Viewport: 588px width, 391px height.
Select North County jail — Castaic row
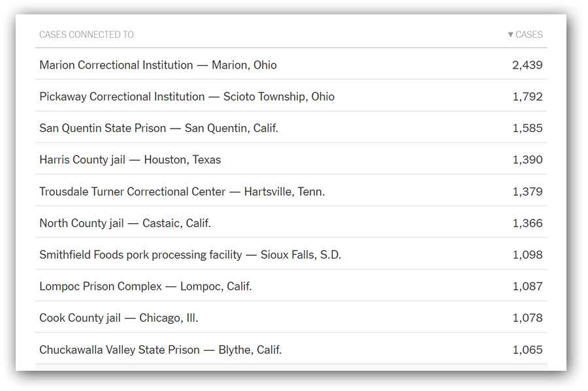[x=291, y=222]
